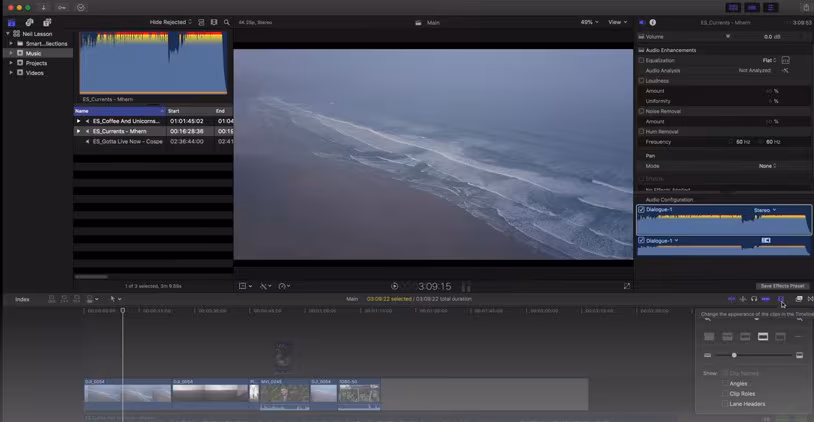Open the viewer zoom percentage dropdown
The image size is (814, 422).
[x=589, y=22]
